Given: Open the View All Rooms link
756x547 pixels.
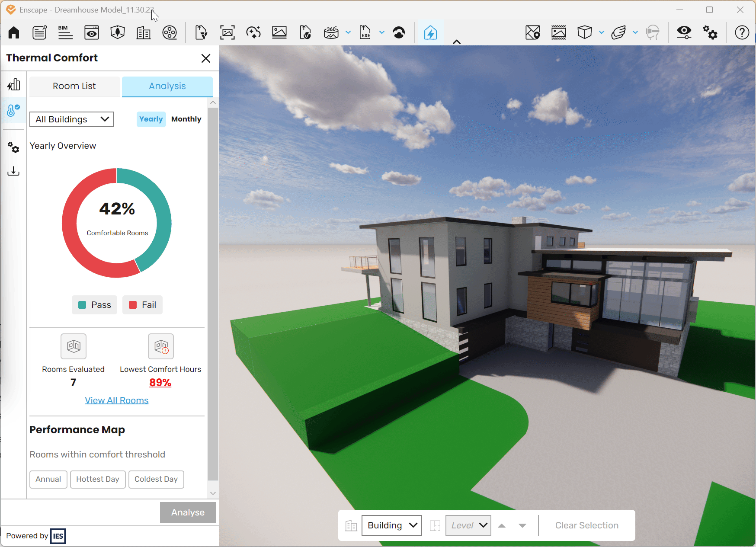Looking at the screenshot, I should [x=117, y=400].
